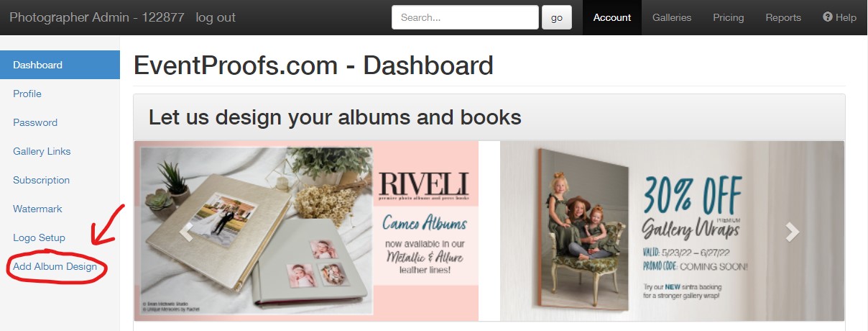Click the previous slide chevron on carousel
868x331 pixels.
(187, 231)
